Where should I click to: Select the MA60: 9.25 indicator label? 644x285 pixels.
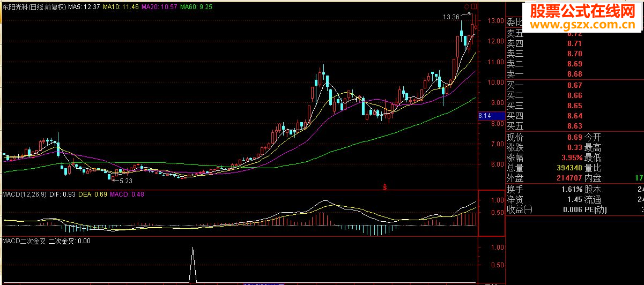(x=196, y=7)
